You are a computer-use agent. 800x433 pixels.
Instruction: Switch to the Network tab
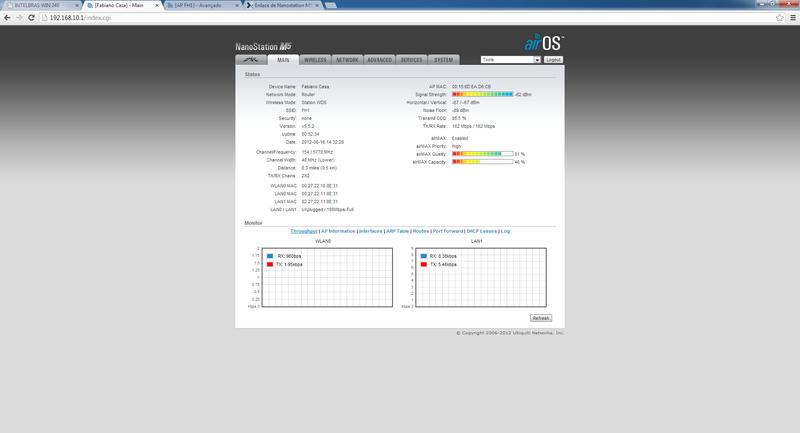(347, 60)
